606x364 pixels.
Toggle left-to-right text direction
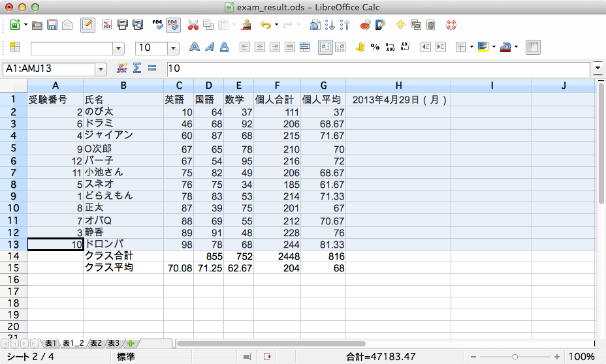click(325, 47)
